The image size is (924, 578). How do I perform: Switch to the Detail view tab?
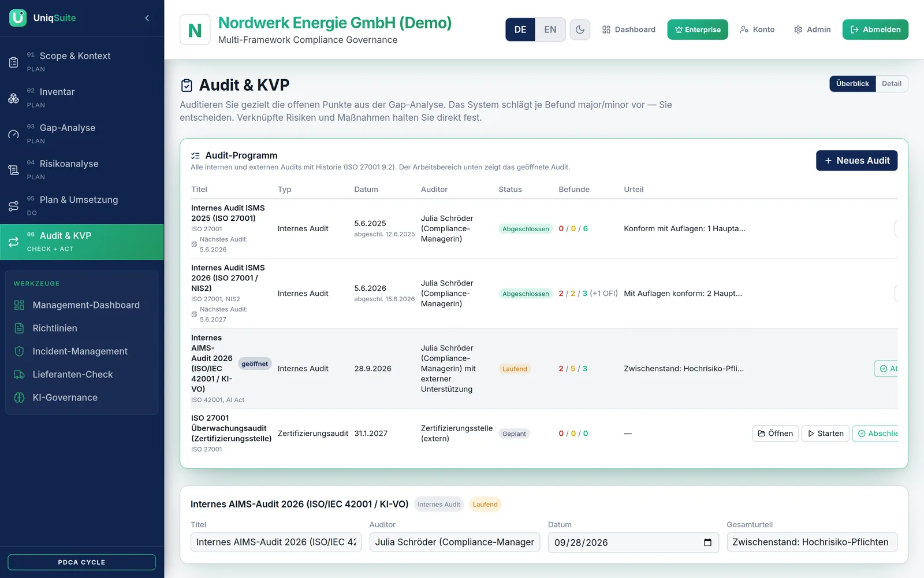tap(892, 84)
